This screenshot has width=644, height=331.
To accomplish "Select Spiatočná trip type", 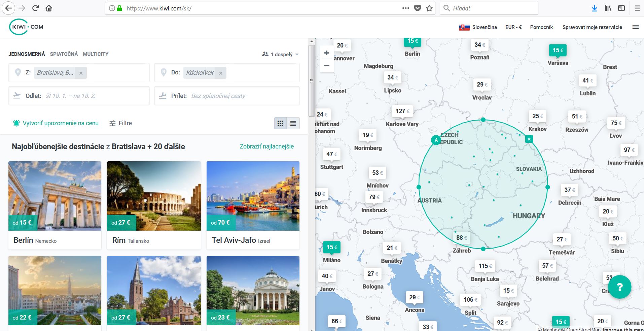I will click(x=64, y=54).
